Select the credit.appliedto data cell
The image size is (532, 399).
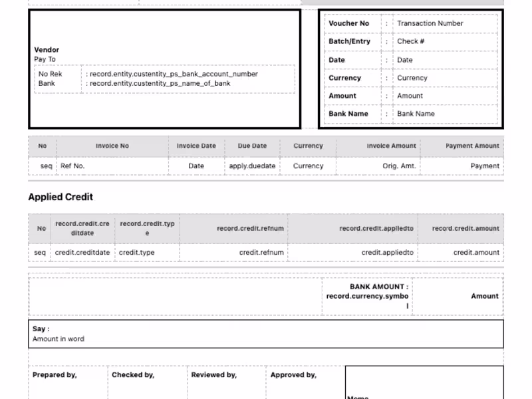point(353,253)
